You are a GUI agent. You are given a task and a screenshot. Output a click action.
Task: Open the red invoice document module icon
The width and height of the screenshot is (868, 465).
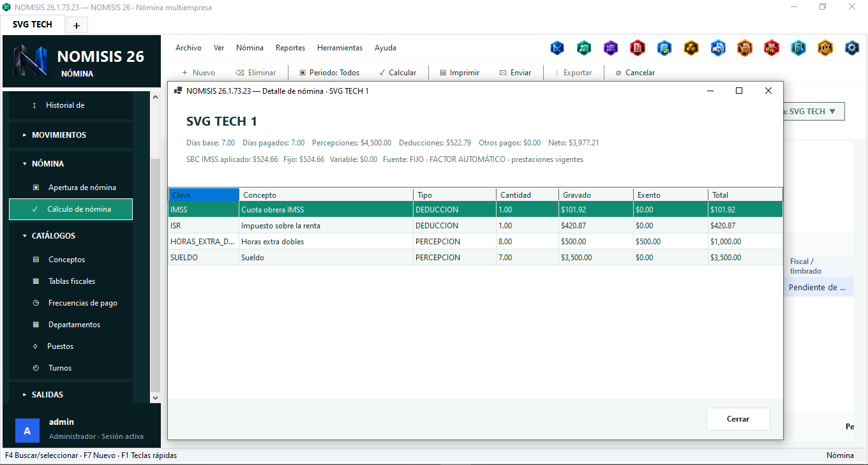(x=638, y=48)
